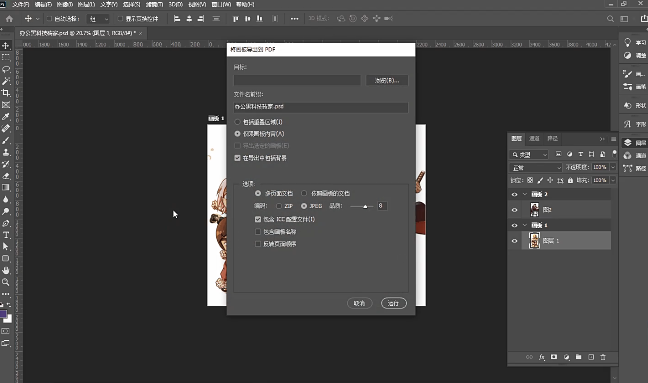Click the create new group folder icon
Viewport: 648px width, 383px height.
tap(579, 357)
